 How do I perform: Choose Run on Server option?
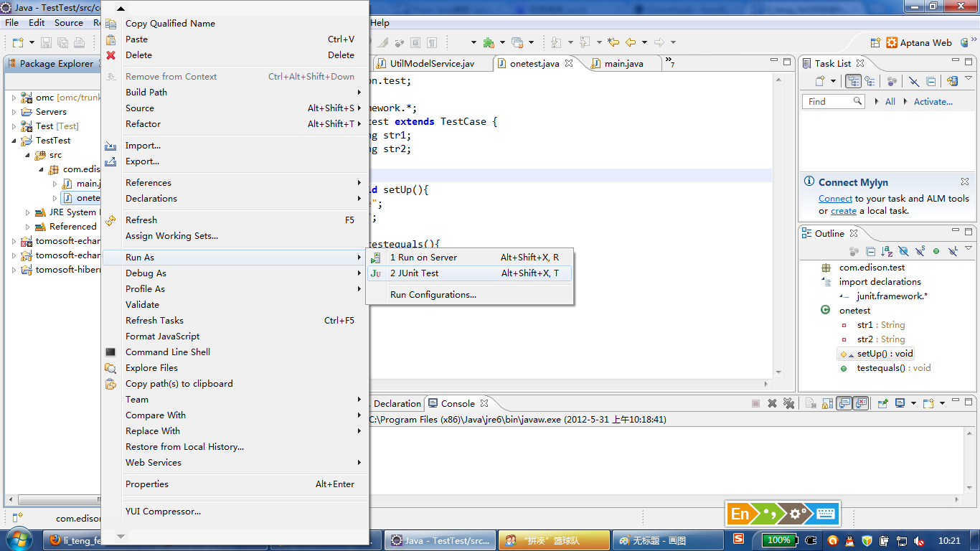(423, 258)
